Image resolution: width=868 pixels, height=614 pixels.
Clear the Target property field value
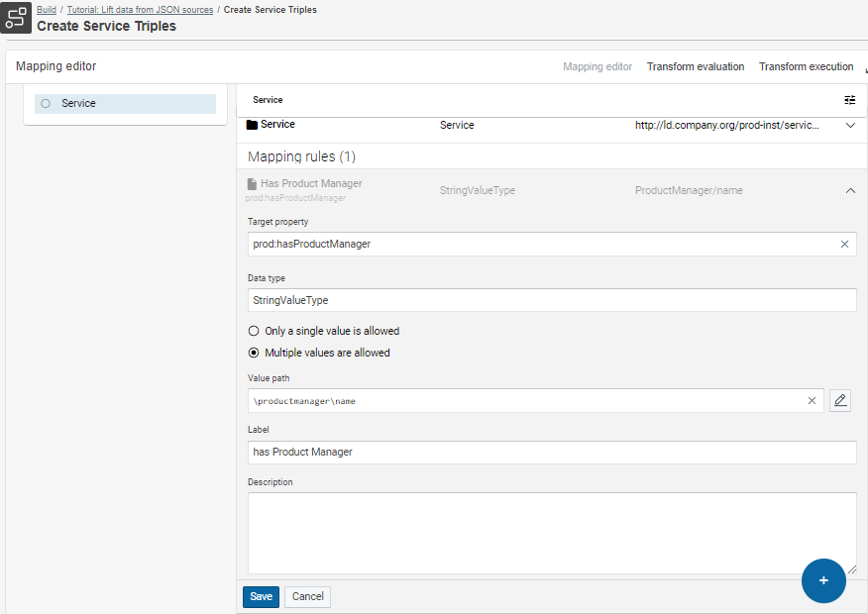pos(844,244)
